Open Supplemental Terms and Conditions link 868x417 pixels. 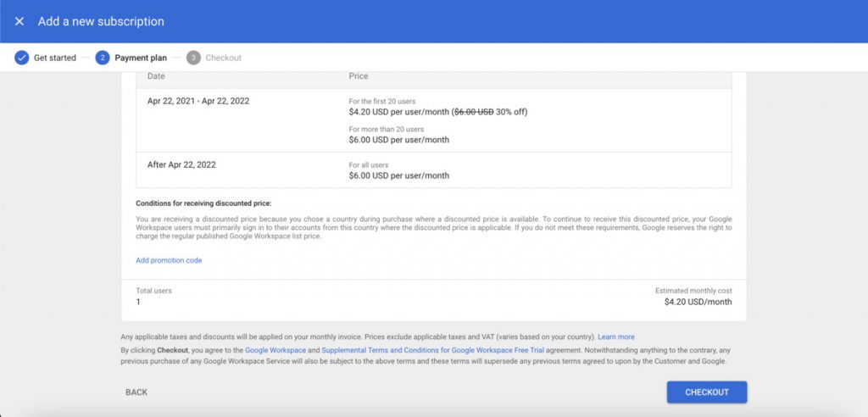point(432,350)
